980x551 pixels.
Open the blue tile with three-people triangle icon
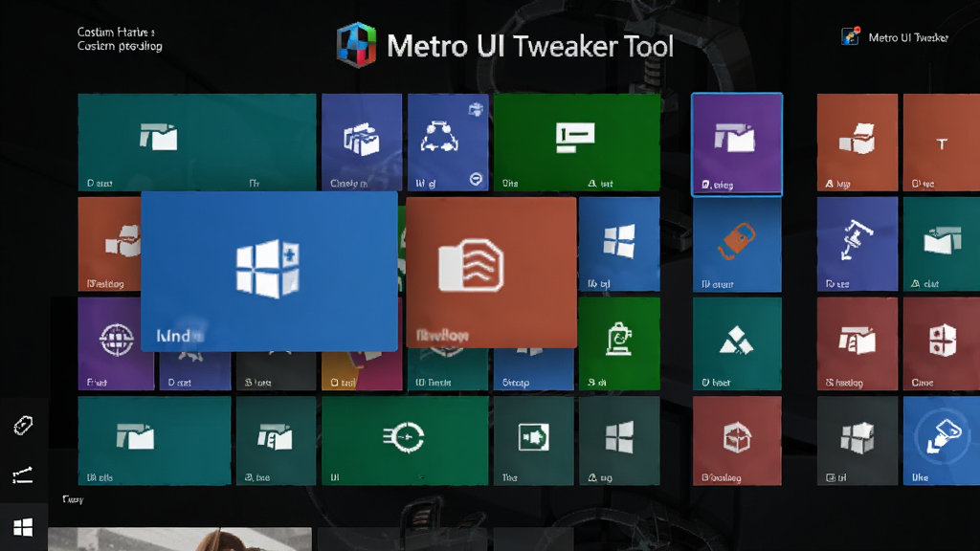(448, 142)
